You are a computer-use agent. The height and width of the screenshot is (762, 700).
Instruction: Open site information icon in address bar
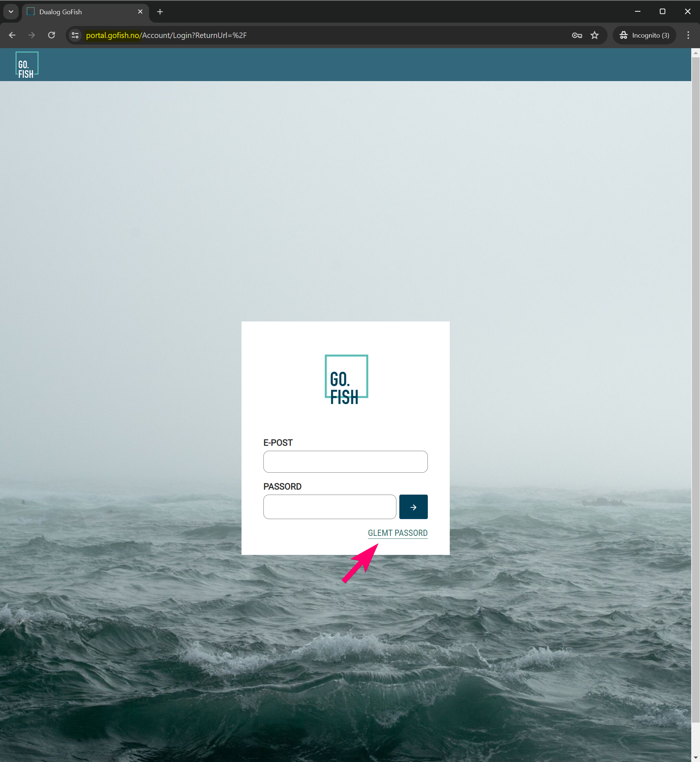(x=75, y=35)
